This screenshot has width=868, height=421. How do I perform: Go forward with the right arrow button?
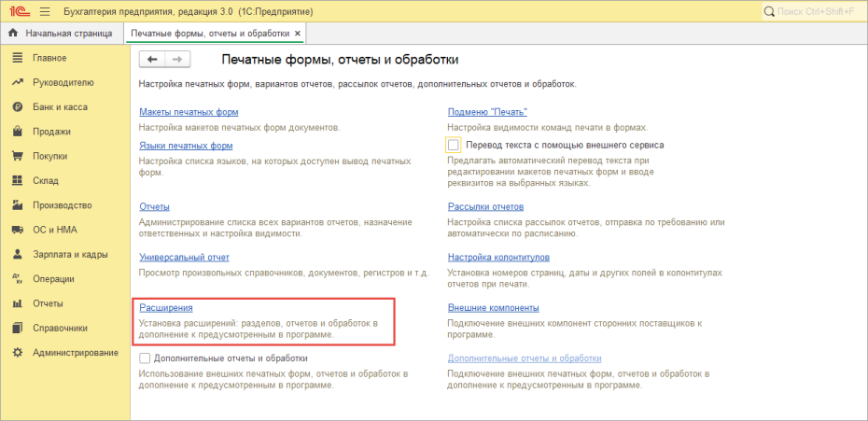(x=177, y=59)
